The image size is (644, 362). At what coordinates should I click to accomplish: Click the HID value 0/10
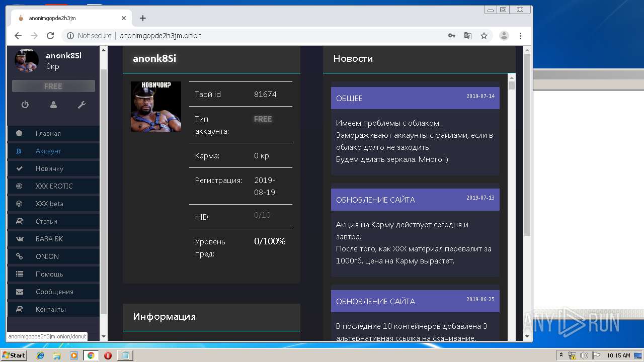point(262,215)
